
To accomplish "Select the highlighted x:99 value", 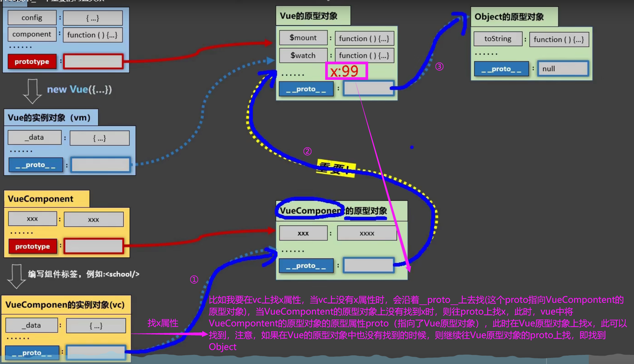I will (346, 70).
